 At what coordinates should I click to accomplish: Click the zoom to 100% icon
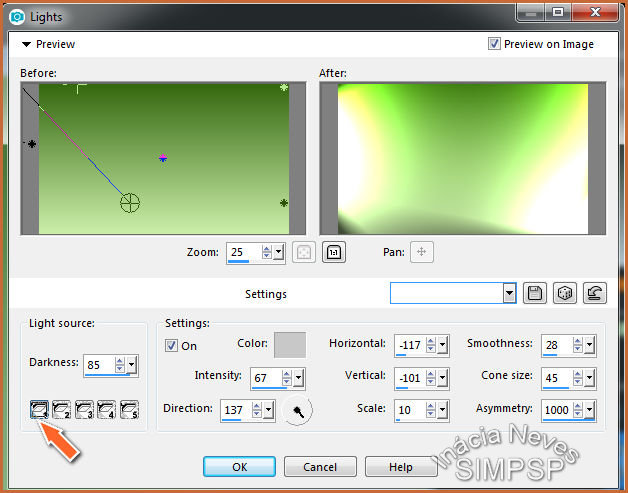click(x=334, y=253)
